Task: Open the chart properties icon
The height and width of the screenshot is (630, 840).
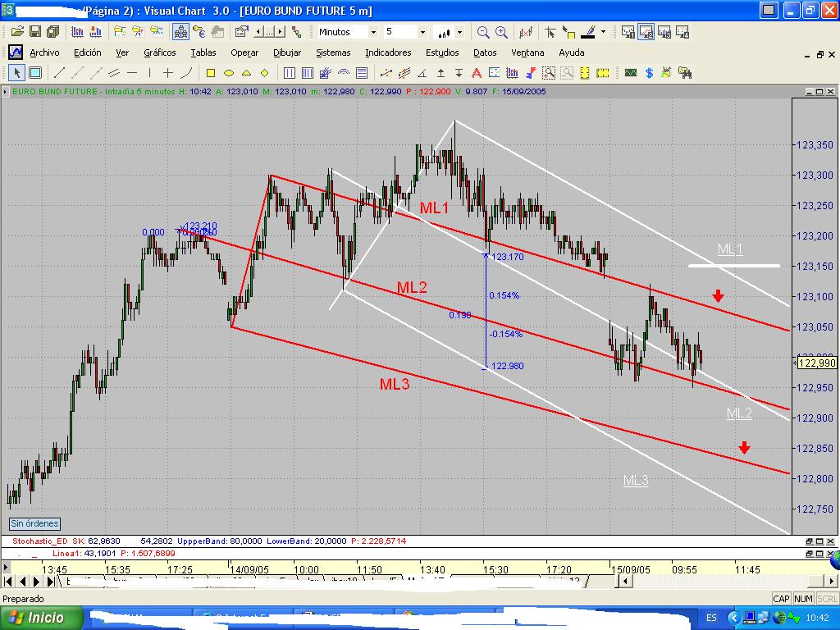Action: (x=242, y=32)
